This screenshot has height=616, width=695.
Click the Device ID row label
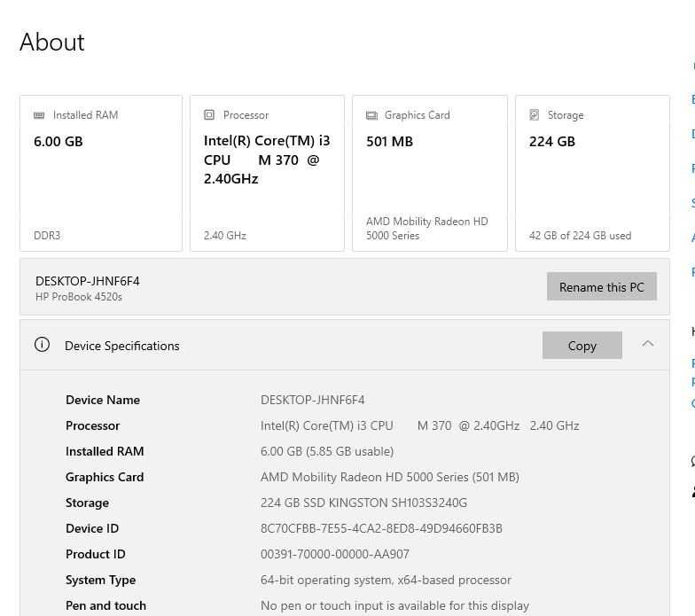point(92,528)
